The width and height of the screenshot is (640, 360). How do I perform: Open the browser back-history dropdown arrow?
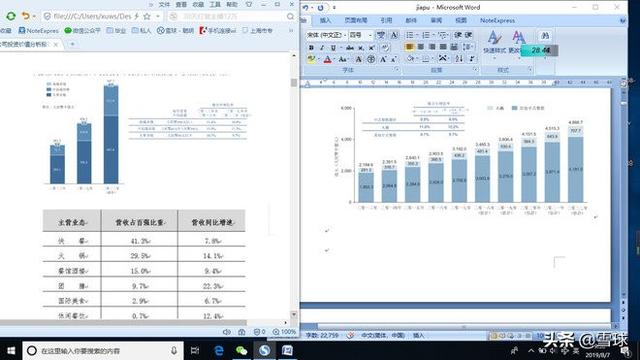pos(34,16)
